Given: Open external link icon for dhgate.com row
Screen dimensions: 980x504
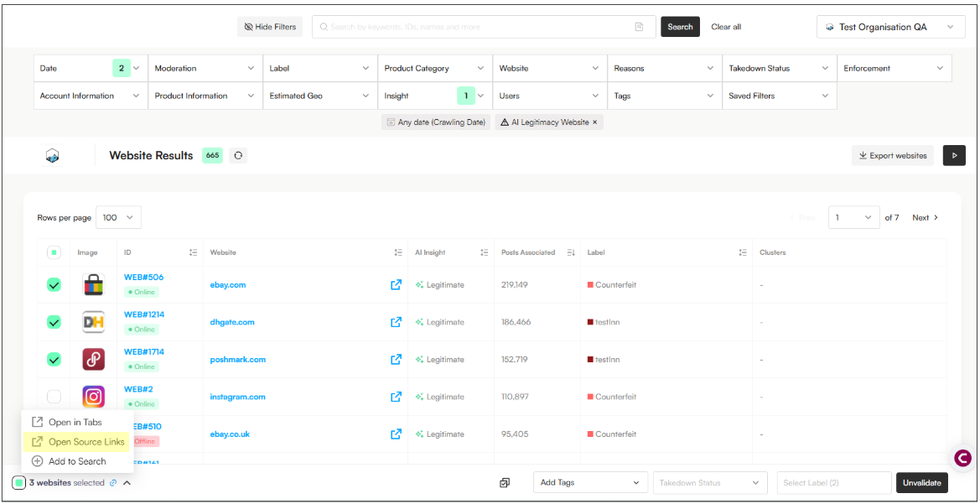Looking at the screenshot, I should 396,322.
